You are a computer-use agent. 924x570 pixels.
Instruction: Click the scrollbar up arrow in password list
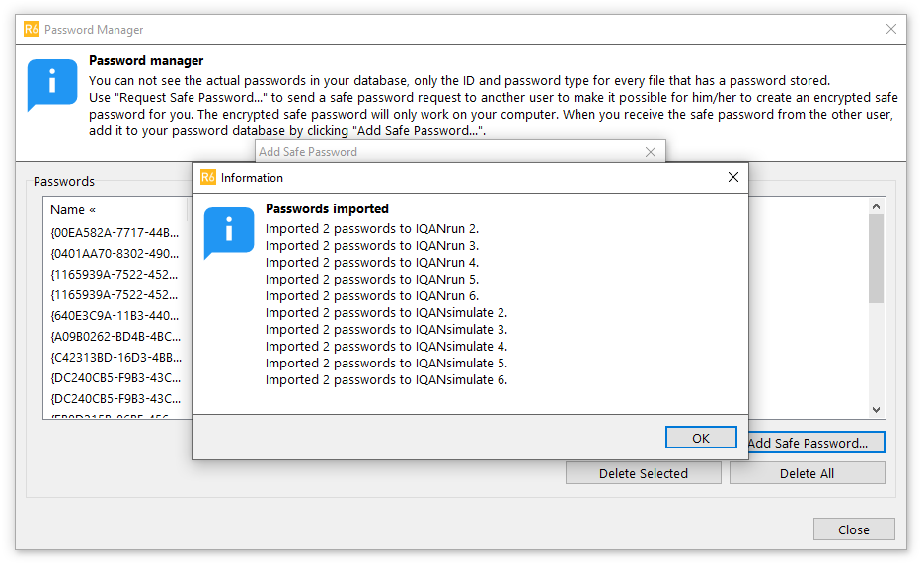coord(876,206)
